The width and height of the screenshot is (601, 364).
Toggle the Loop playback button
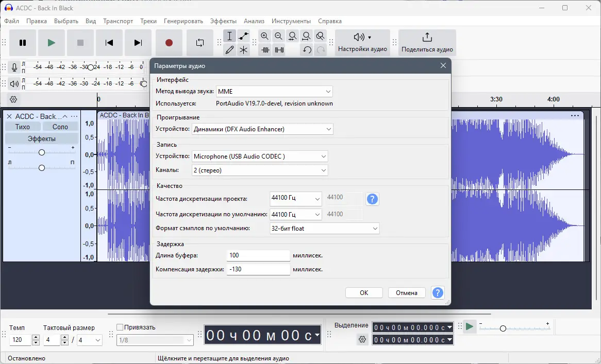point(200,43)
